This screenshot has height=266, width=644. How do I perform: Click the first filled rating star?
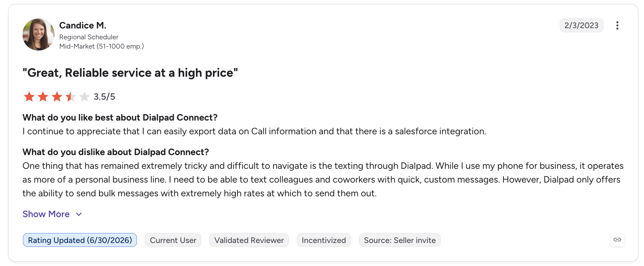click(29, 97)
